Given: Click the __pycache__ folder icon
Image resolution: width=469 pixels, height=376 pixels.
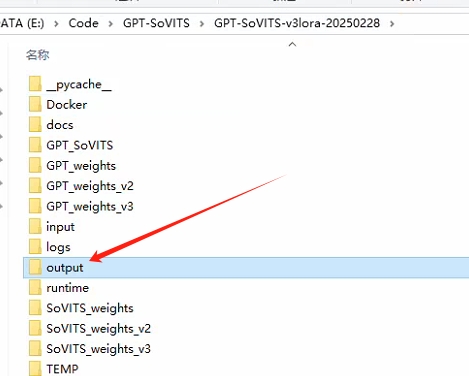Looking at the screenshot, I should pos(35,84).
